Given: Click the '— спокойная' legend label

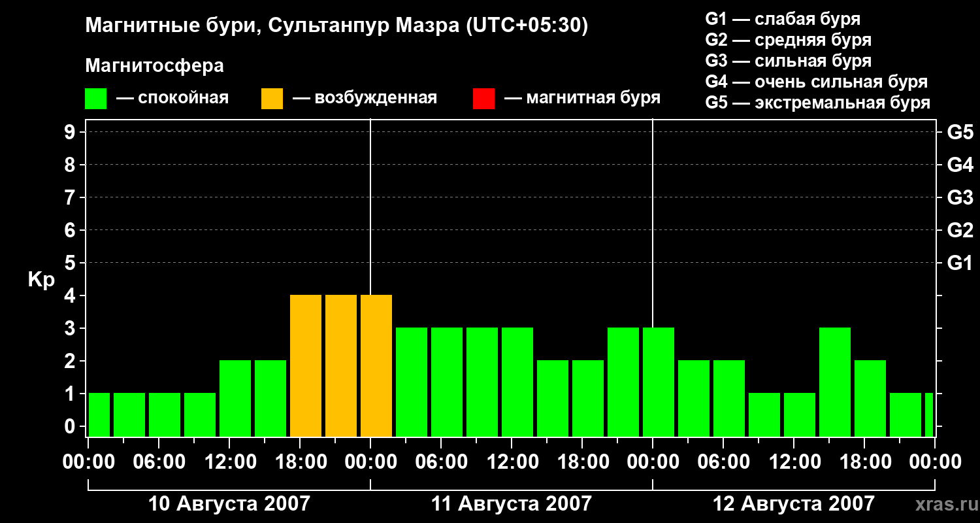Looking at the screenshot, I should [x=172, y=98].
